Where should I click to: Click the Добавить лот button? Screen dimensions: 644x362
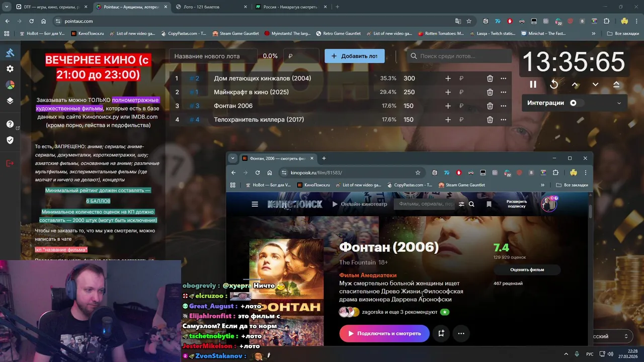355,56
